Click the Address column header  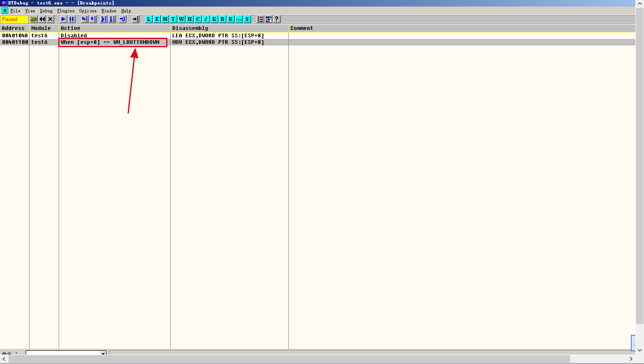(15, 28)
